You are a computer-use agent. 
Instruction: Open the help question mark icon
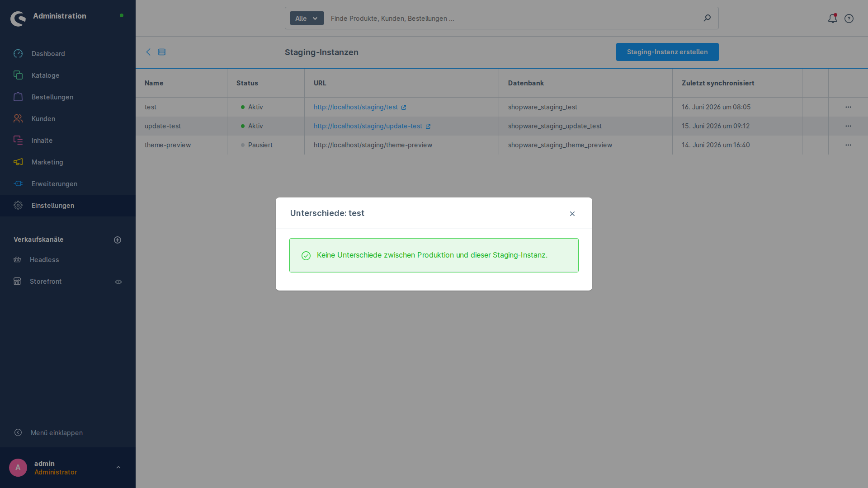coord(849,19)
